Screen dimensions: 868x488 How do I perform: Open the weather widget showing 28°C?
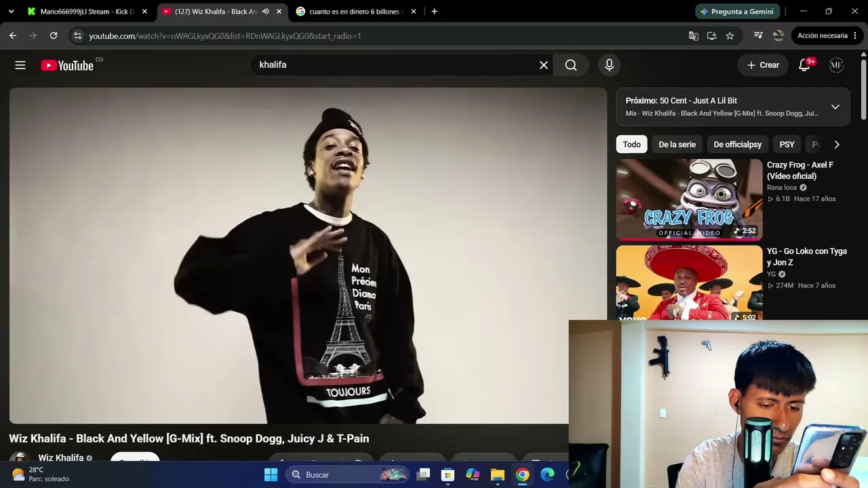tap(41, 474)
